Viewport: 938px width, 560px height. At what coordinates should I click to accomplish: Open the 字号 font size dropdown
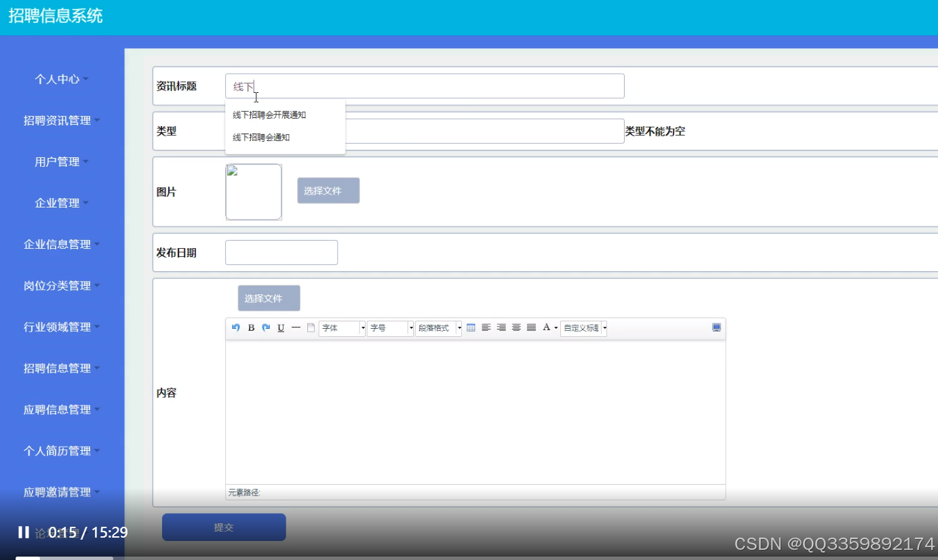click(x=390, y=328)
